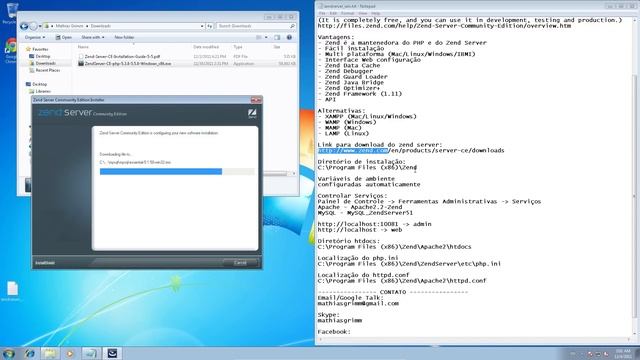This screenshot has width=640, height=360.
Task: Sort files by Type column header
Action: [238, 47]
